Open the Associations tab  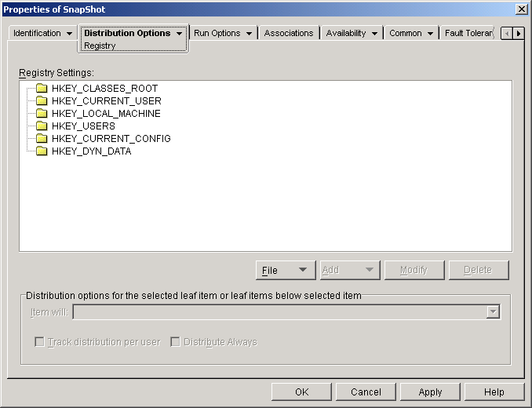[x=289, y=33]
